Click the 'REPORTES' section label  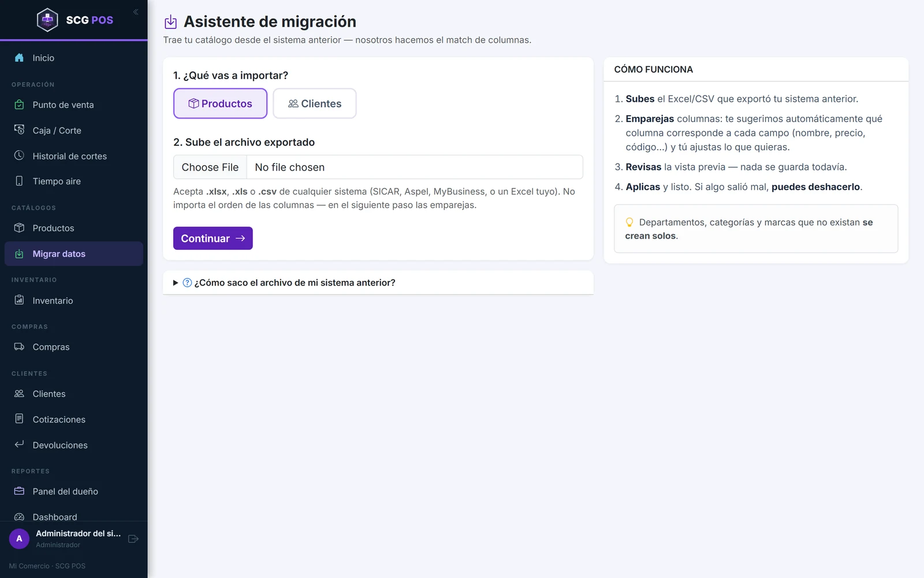pyautogui.click(x=31, y=471)
